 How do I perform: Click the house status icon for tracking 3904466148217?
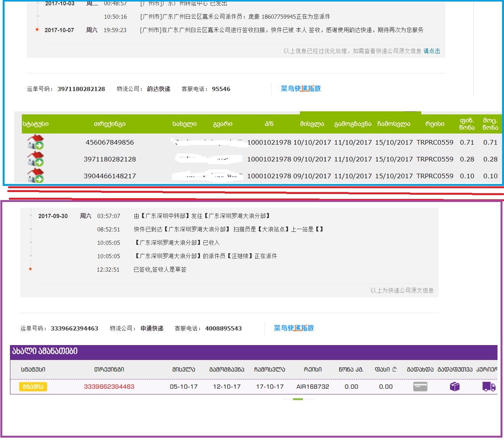click(36, 176)
